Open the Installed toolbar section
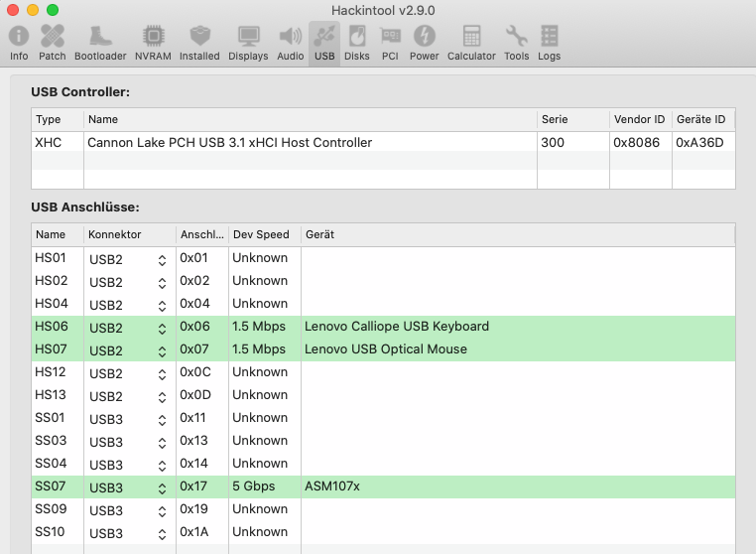Viewport: 756px width, 554px height. (x=199, y=43)
